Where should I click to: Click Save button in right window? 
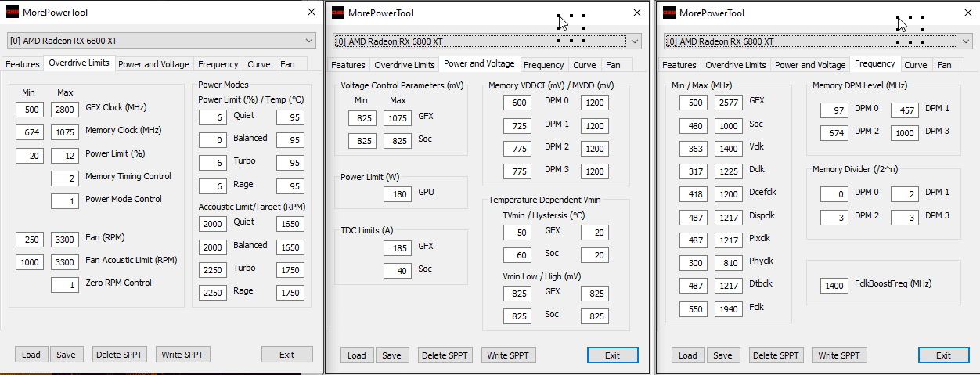tap(723, 355)
